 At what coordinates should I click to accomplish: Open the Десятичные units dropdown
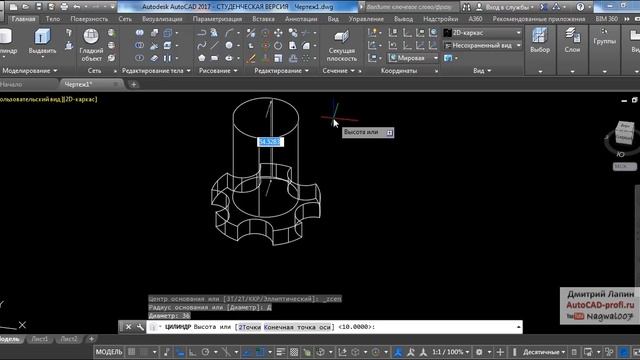[544, 352]
